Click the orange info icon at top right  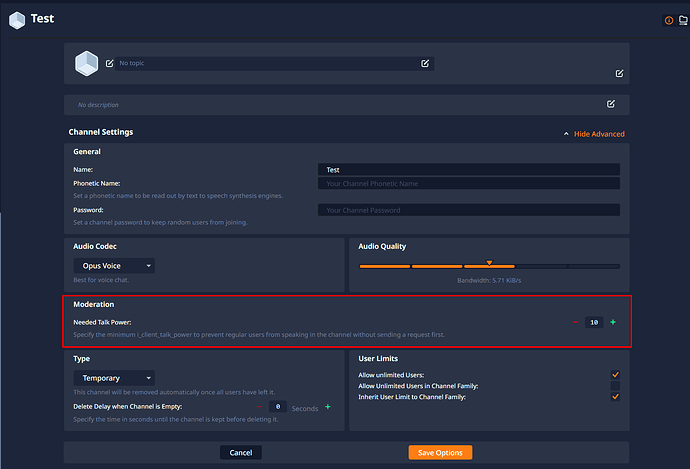pyautogui.click(x=669, y=20)
